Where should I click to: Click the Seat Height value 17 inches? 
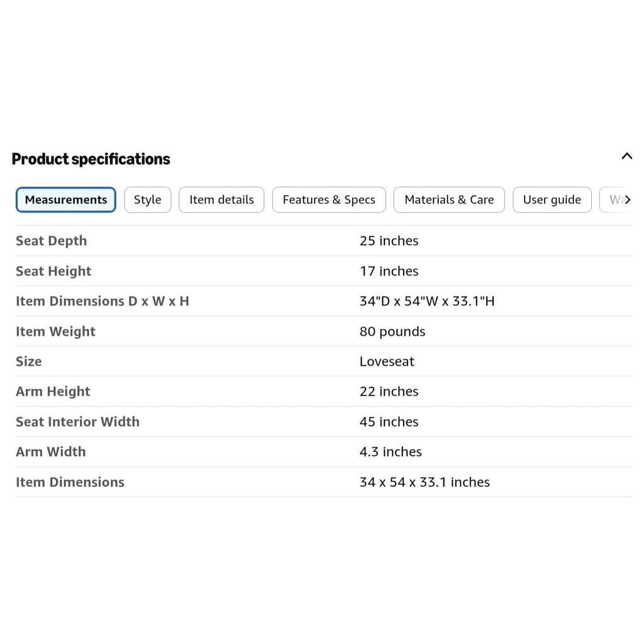[x=389, y=271]
